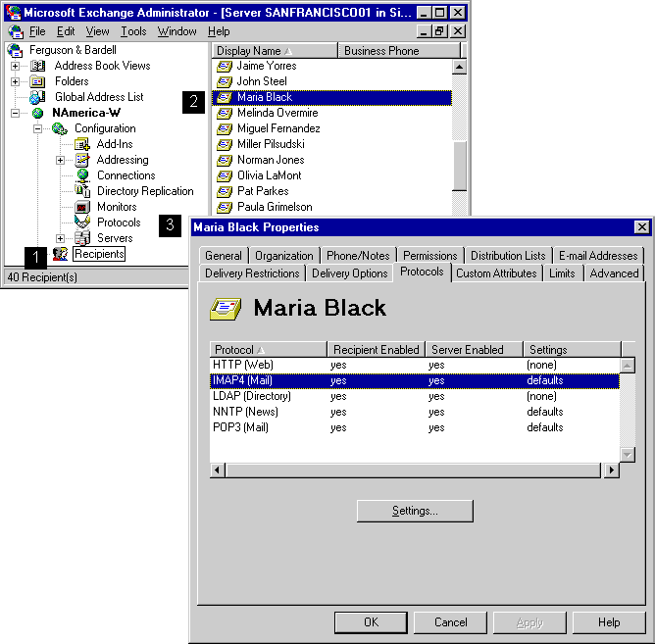Switch to the Phone/Notes tab
The height and width of the screenshot is (644, 655).
pyautogui.click(x=358, y=256)
